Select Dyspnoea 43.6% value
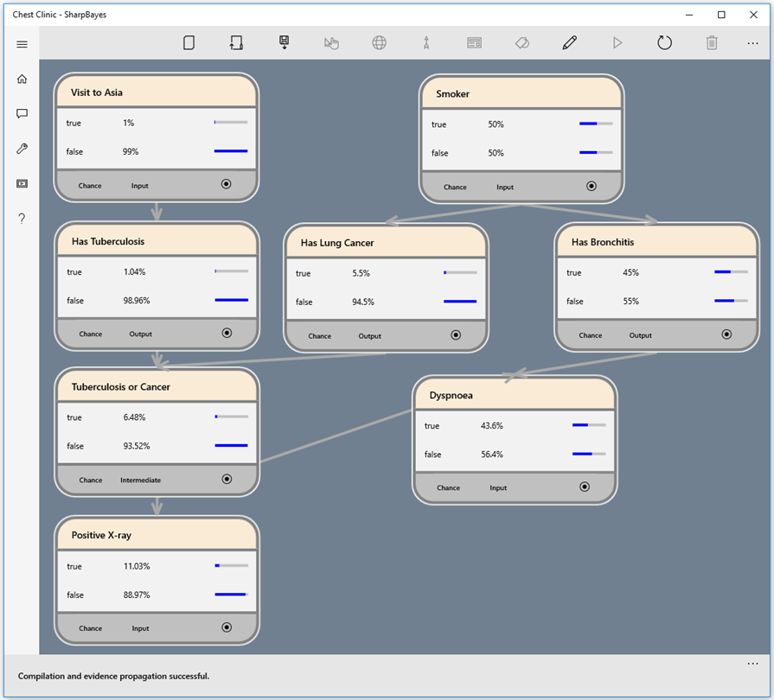This screenshot has height=700, width=774. pyautogui.click(x=492, y=426)
